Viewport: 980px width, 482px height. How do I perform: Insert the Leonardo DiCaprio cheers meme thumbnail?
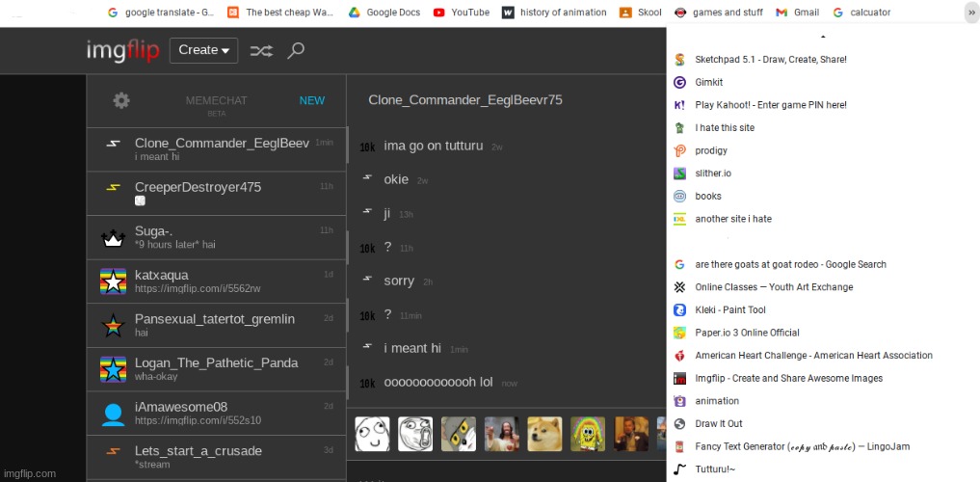(x=631, y=434)
